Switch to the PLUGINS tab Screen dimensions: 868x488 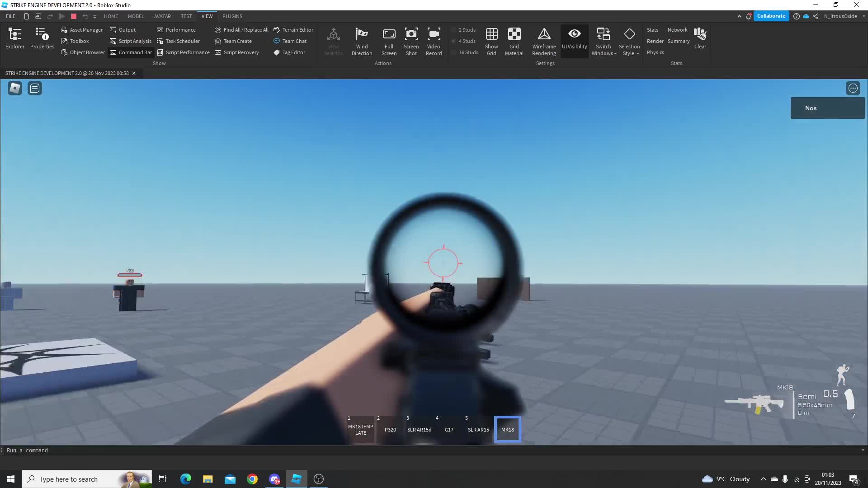click(232, 16)
